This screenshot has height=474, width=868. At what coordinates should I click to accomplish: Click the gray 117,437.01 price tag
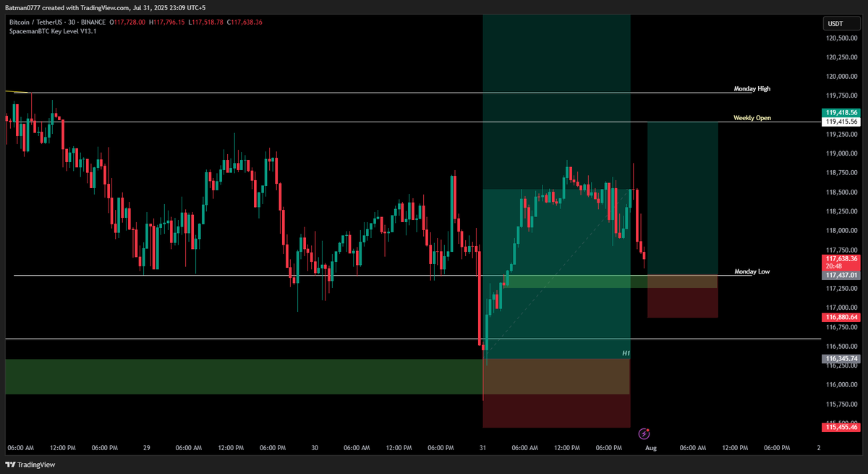tap(841, 275)
